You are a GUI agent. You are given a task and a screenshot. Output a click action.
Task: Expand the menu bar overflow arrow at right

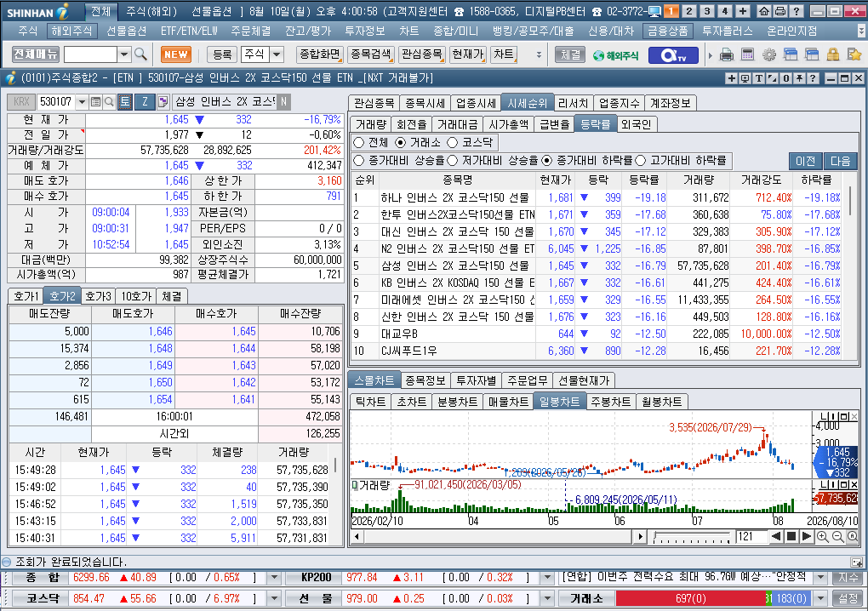pos(861,31)
